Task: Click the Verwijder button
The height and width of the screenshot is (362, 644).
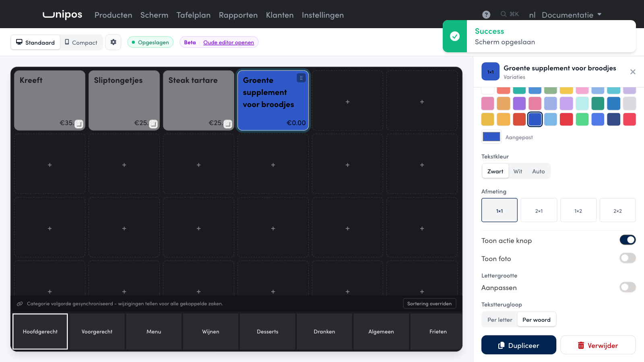Action: [598, 345]
